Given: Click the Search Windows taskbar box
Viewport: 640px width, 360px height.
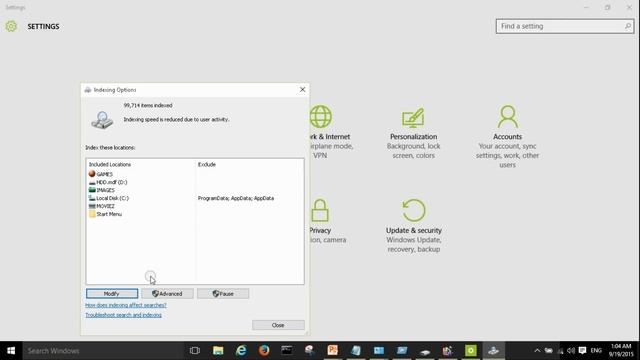Looking at the screenshot, I should (102, 351).
